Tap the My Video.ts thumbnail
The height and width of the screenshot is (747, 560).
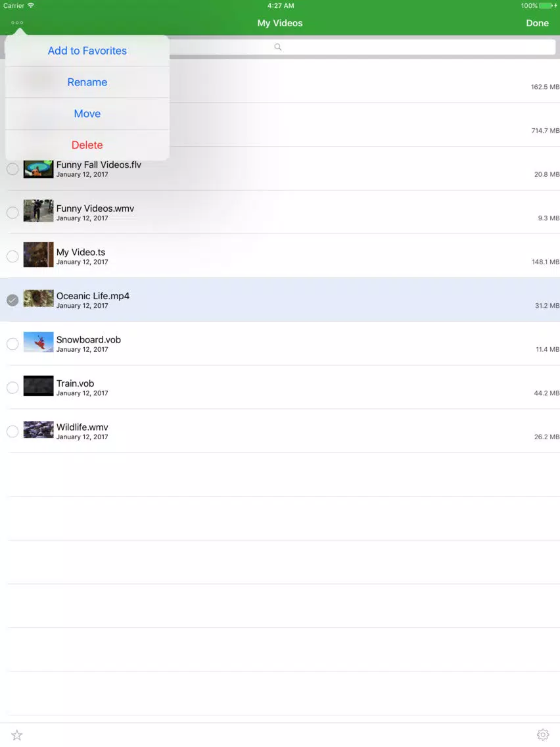point(39,254)
